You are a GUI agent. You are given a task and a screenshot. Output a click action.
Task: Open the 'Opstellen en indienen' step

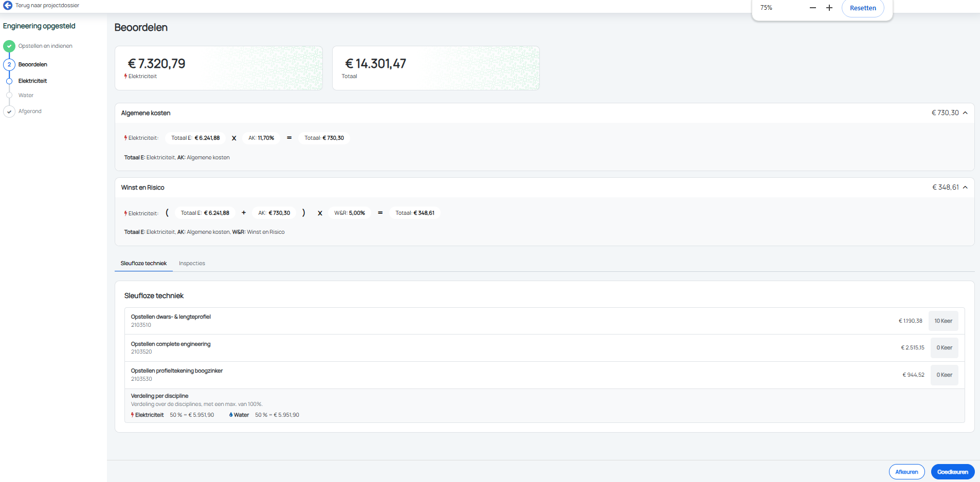point(45,46)
